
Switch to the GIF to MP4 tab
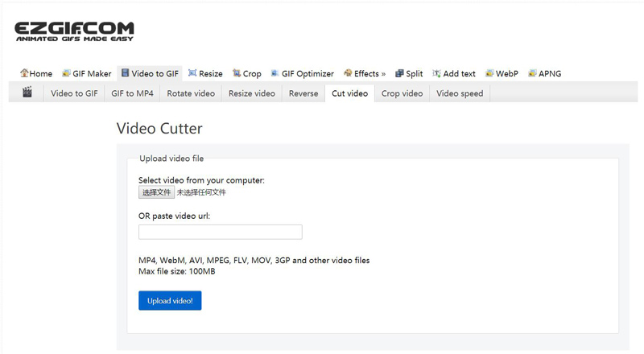coord(132,93)
